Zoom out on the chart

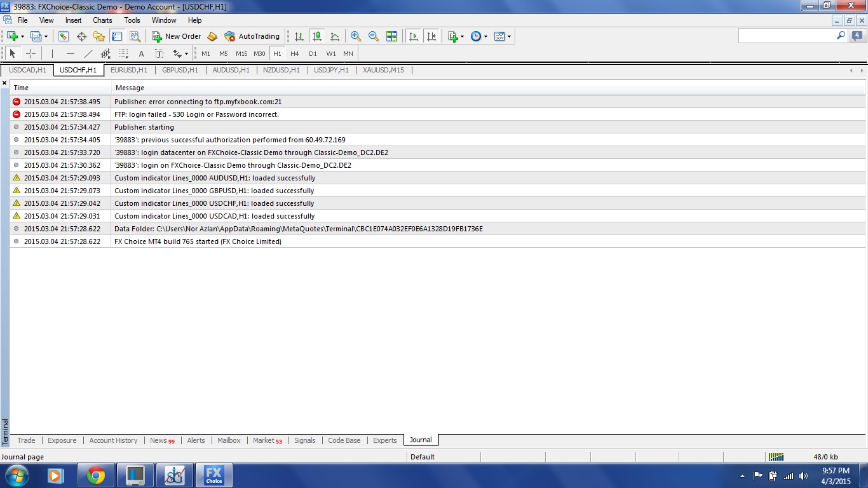point(374,36)
